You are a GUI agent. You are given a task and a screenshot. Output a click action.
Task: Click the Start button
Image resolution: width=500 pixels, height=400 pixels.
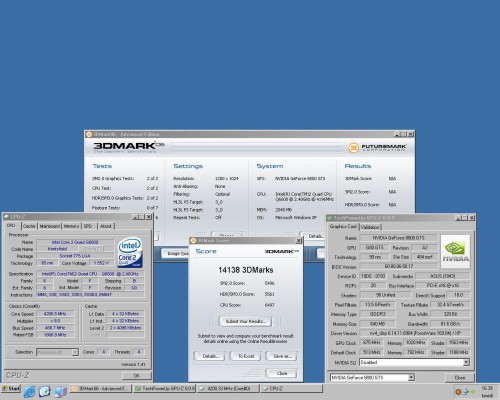click(x=11, y=389)
